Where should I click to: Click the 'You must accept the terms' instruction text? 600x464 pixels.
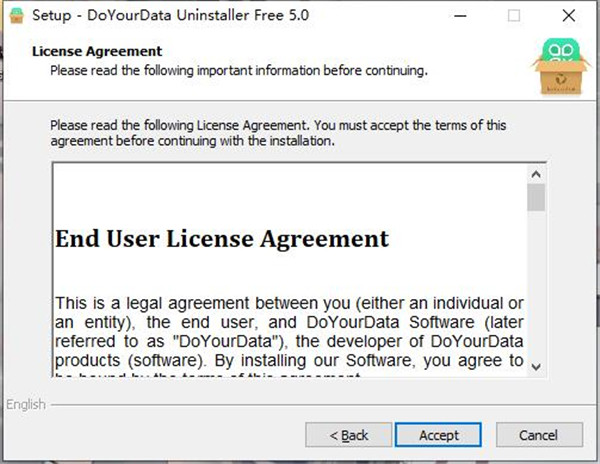pos(278,133)
